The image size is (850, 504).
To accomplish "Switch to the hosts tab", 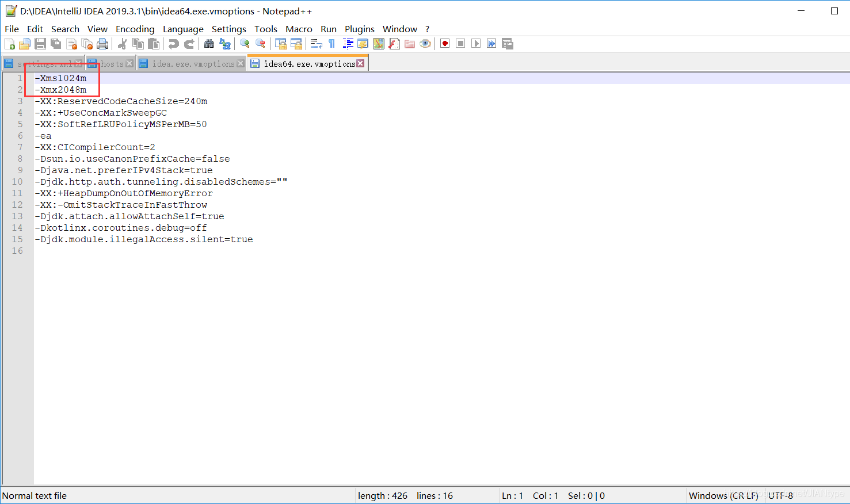I will coord(110,64).
